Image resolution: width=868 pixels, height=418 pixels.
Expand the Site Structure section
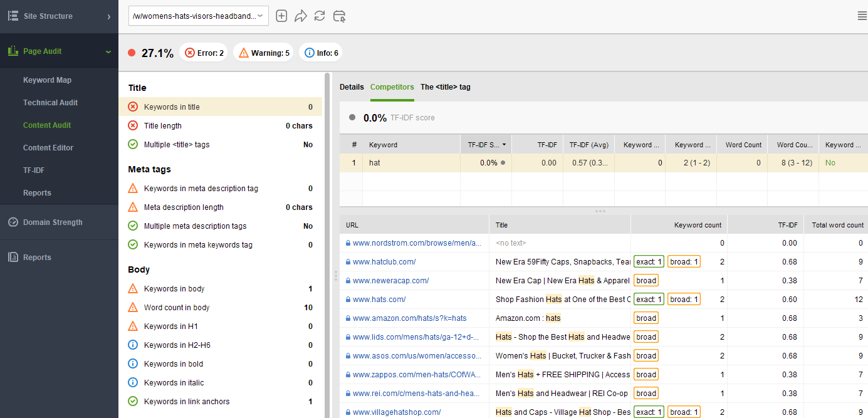click(108, 16)
